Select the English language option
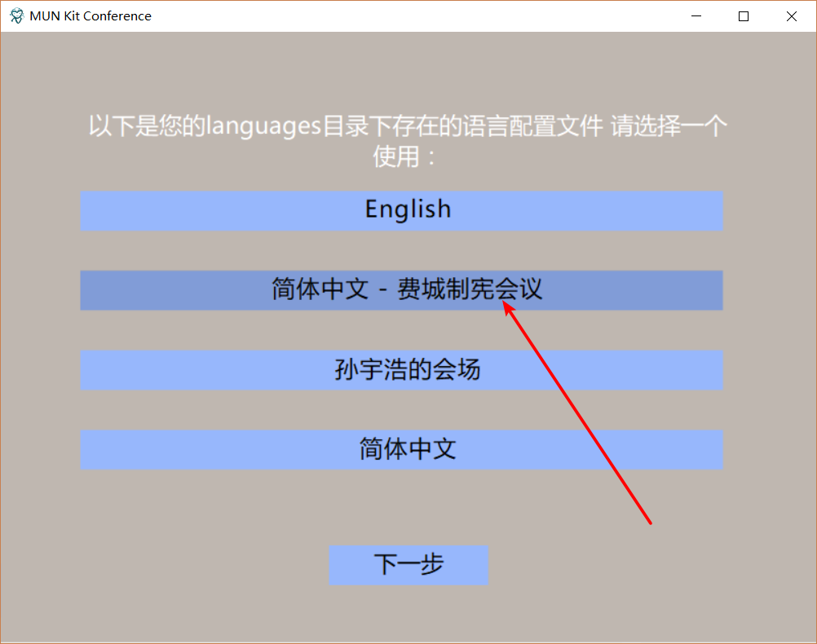Image resolution: width=817 pixels, height=644 pixels. [401, 210]
